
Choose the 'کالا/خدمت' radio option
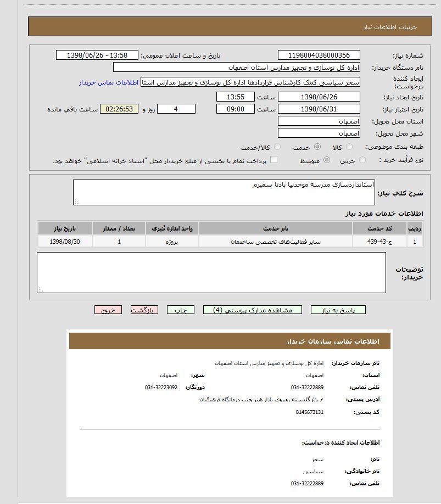277,147
